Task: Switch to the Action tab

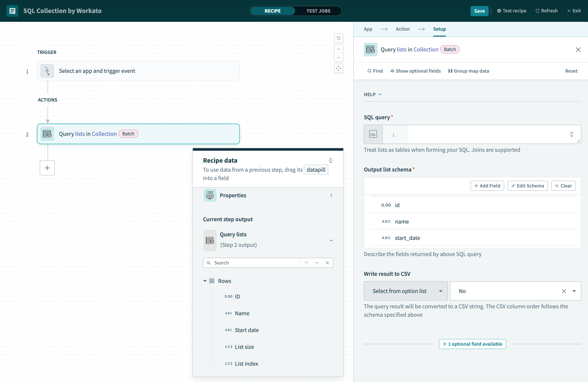Action: [x=403, y=29]
